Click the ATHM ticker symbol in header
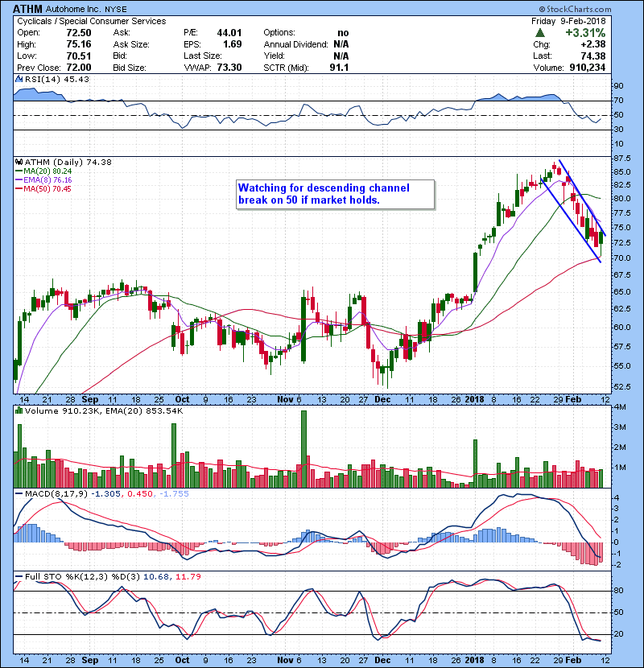644x668 pixels. tap(27, 9)
